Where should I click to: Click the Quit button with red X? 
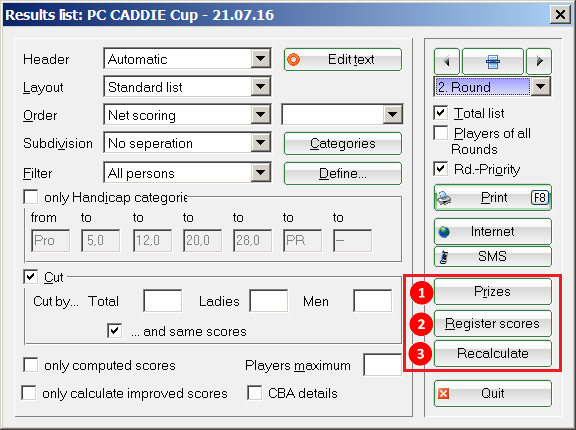tap(493, 394)
